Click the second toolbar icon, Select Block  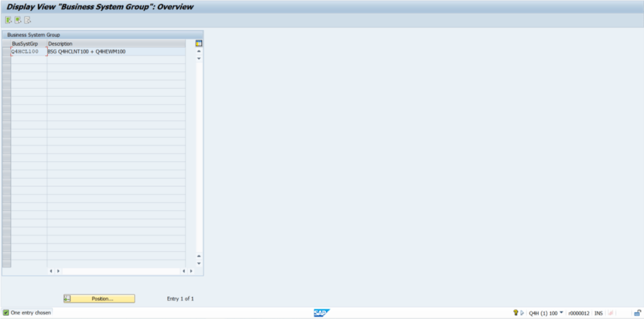click(18, 20)
